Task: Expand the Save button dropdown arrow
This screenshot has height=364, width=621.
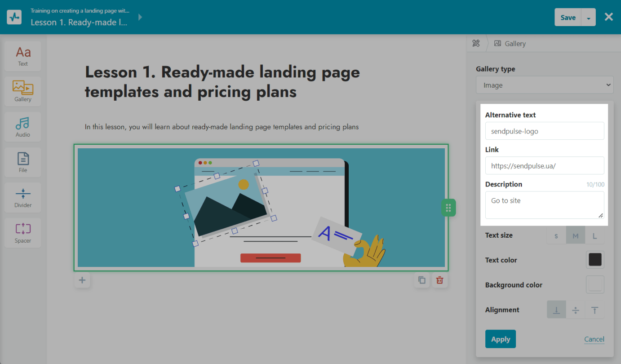Action: coord(589,18)
